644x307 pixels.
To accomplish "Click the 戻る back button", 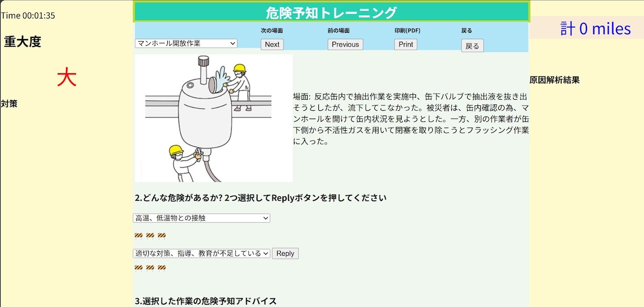I will (472, 46).
